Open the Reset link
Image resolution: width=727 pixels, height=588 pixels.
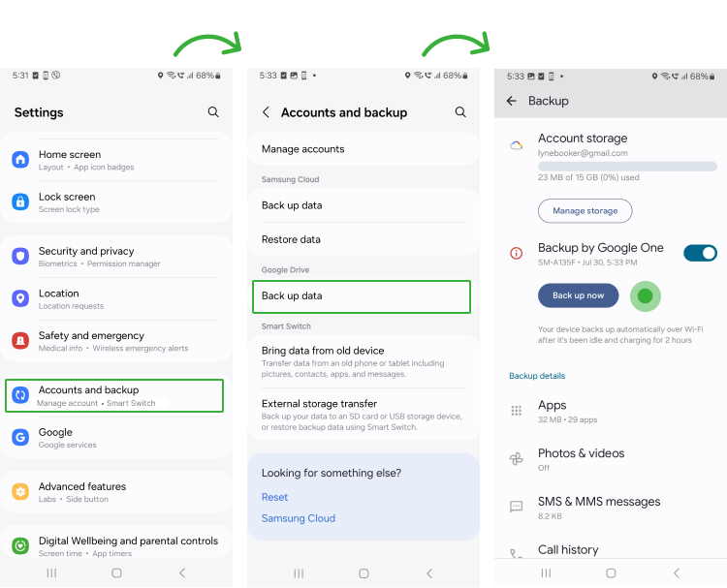[274, 497]
